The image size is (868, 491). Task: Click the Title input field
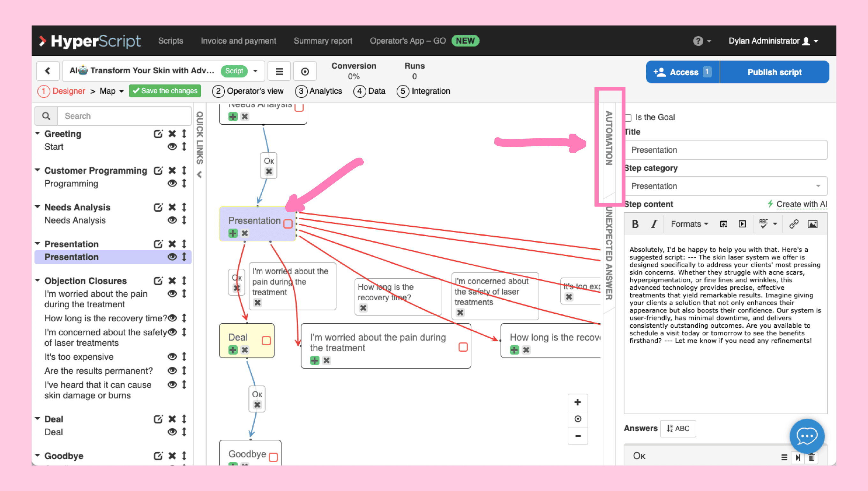[x=726, y=150]
